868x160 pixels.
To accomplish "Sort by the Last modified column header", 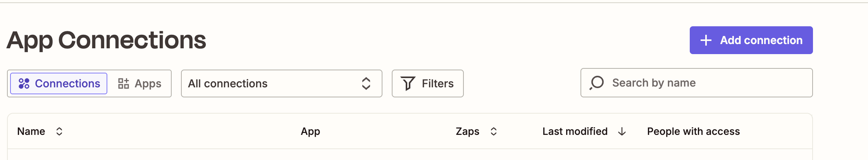I will tap(575, 131).
